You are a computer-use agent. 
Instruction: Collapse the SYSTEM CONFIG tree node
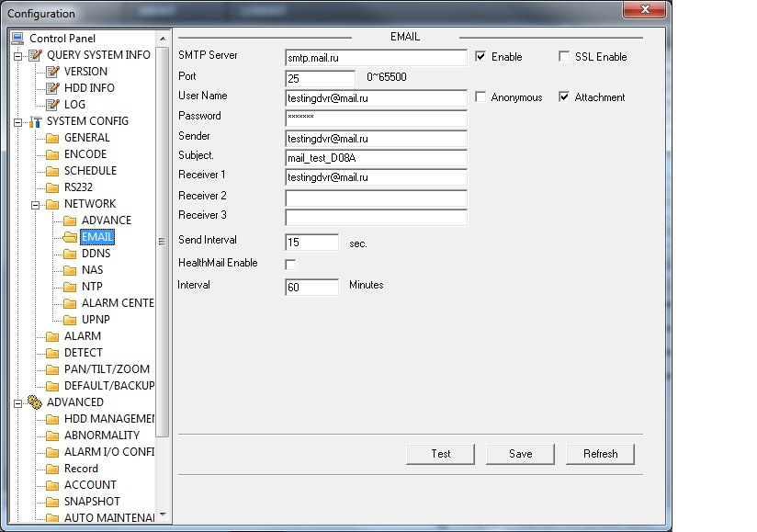pyautogui.click(x=17, y=122)
